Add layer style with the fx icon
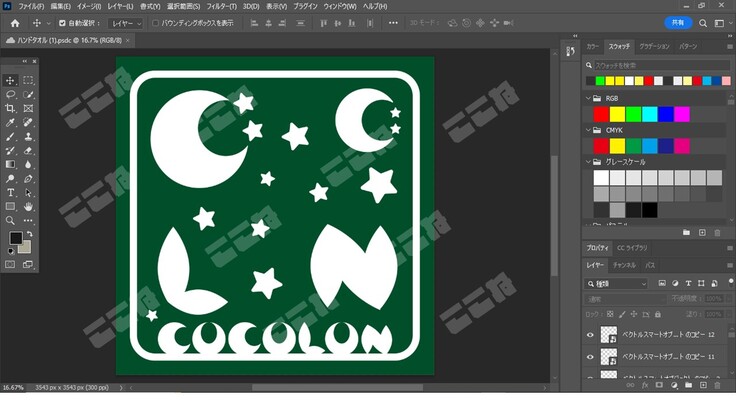The height and width of the screenshot is (414, 736). tap(646, 383)
